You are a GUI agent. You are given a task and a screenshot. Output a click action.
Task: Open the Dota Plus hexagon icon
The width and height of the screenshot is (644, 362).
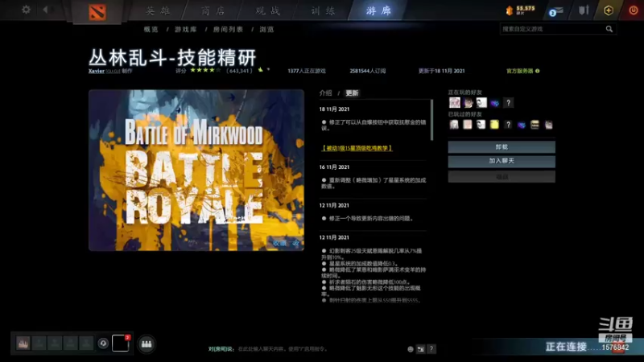[x=609, y=10]
